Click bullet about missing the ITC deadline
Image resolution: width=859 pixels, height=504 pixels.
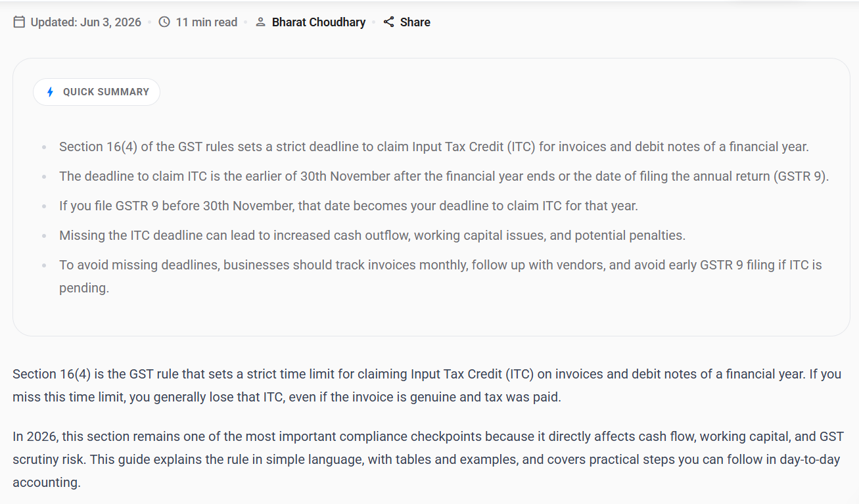372,235
